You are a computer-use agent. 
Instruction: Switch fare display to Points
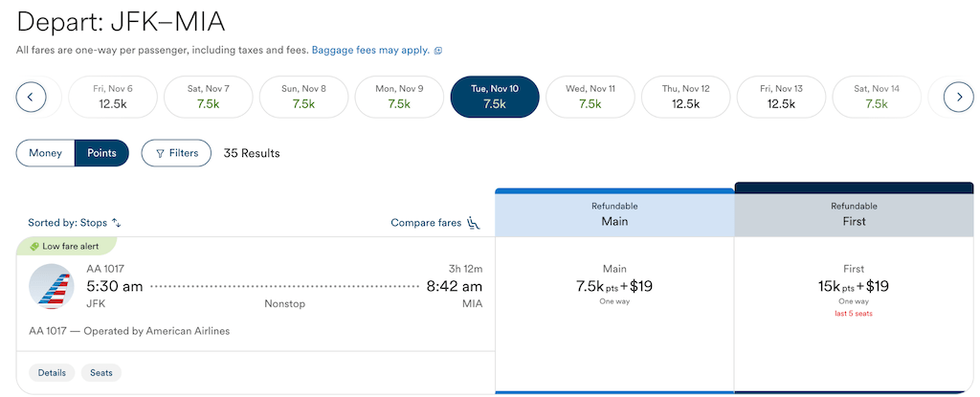pyautogui.click(x=101, y=153)
